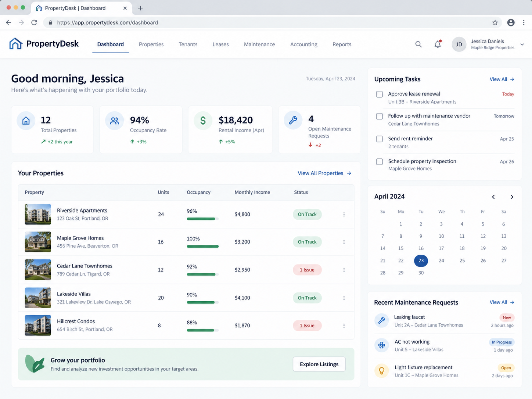The image size is (532, 399).
Task: Open notifications bell icon
Action: (438, 44)
